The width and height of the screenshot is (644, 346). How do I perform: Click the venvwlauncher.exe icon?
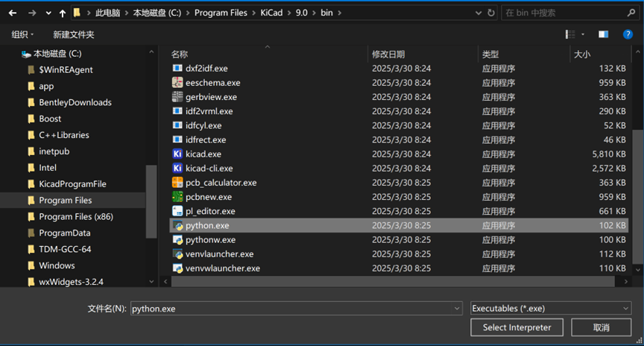coord(177,268)
